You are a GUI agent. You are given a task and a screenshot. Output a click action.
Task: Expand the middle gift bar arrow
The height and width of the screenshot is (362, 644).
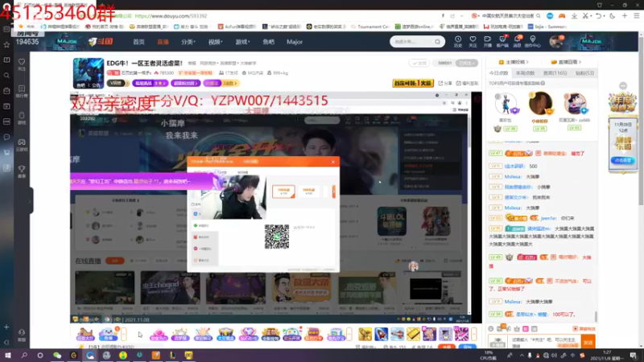coord(349,335)
